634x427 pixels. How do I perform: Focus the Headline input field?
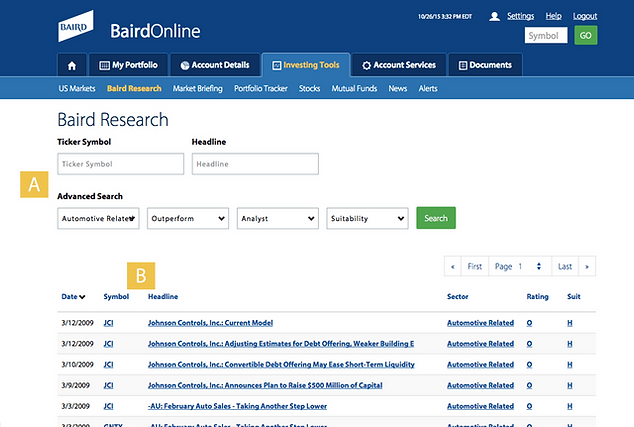[x=255, y=164]
